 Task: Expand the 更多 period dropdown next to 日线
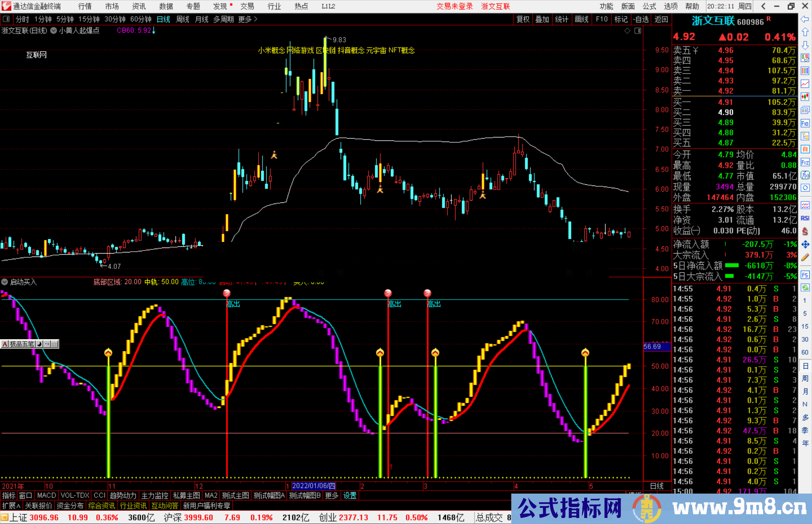tap(244, 19)
